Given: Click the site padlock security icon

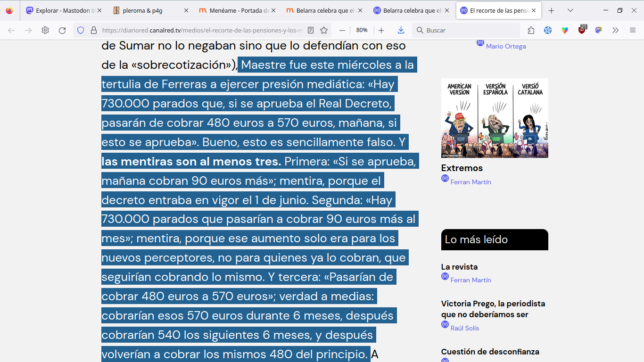Looking at the screenshot, I should tap(94, 30).
